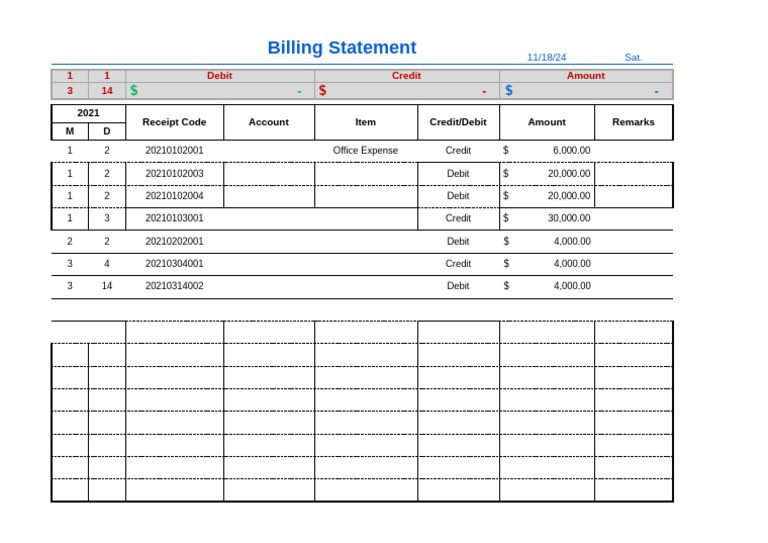Viewport: 768px width, 543px height.
Task: Click Credit cell in Office Expense row
Action: pyautogui.click(x=458, y=150)
